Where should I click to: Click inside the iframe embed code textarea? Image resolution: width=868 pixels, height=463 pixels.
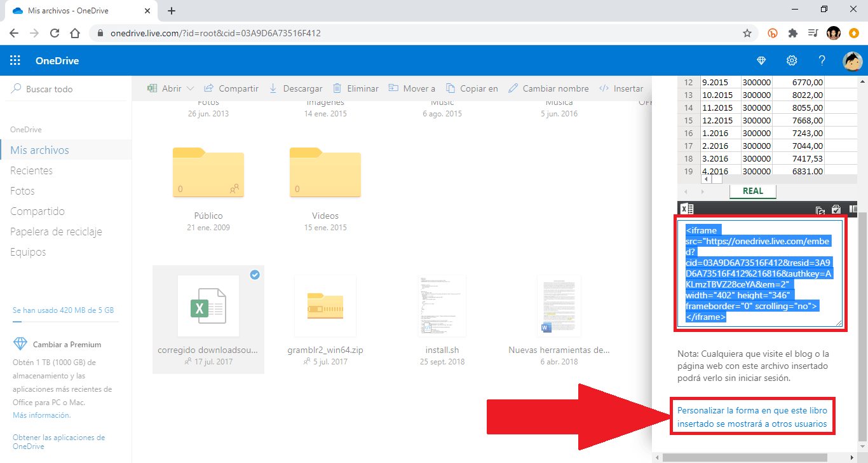coord(761,273)
